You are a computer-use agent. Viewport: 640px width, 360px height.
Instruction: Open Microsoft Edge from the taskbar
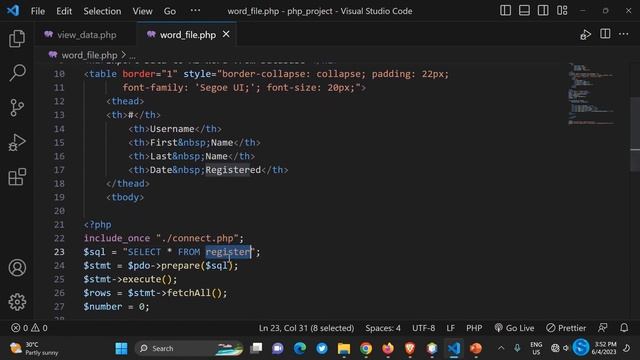[x=300, y=349]
